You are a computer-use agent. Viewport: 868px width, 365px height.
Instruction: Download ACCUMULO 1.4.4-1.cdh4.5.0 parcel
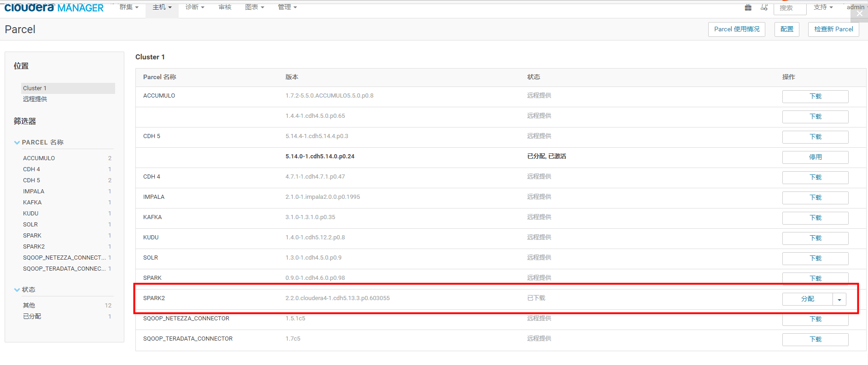[815, 116]
